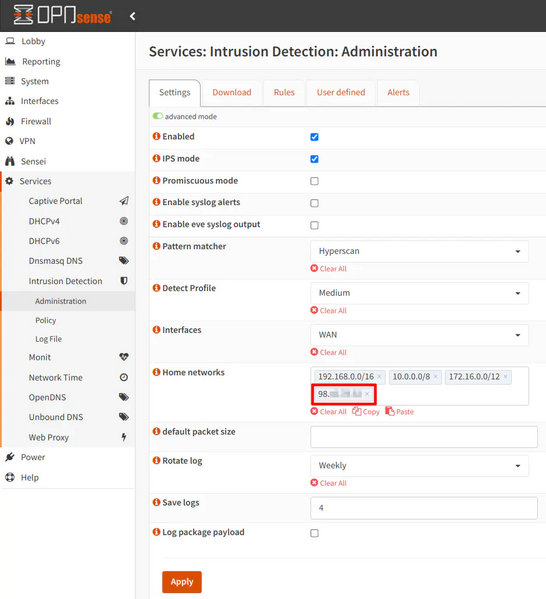This screenshot has width=546, height=599.
Task: Show help for Promiscuous mode info icon
Action: [156, 180]
